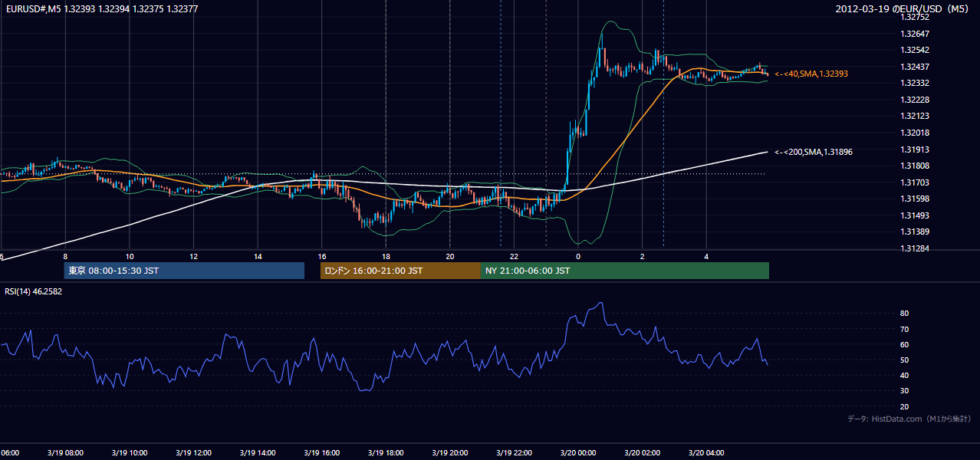Click the 3/19 10:00 time axis label
This screenshot has width=980, height=460.
(x=129, y=452)
